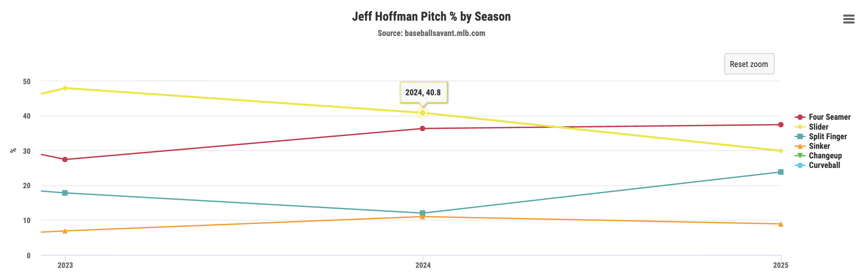The image size is (868, 277).
Task: Click green Changeup legend triangle marker
Action: point(800,156)
